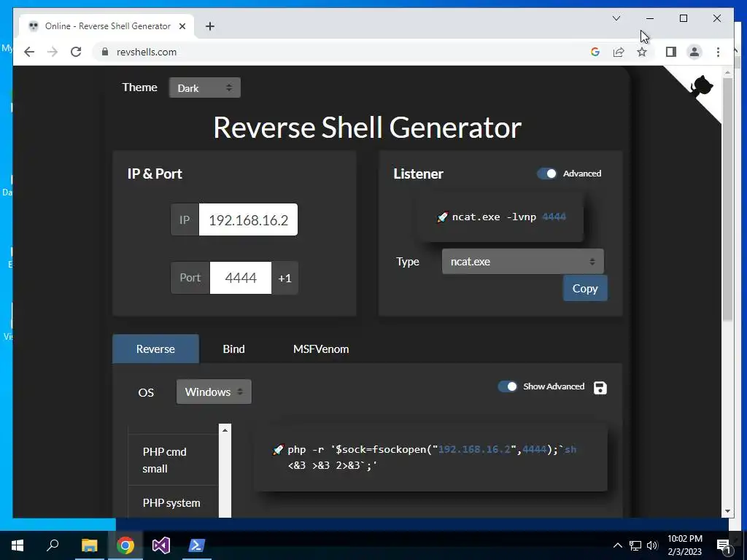Screen dimensions: 747x560
Task: Open the Chrome side panel icon
Action: 671,52
